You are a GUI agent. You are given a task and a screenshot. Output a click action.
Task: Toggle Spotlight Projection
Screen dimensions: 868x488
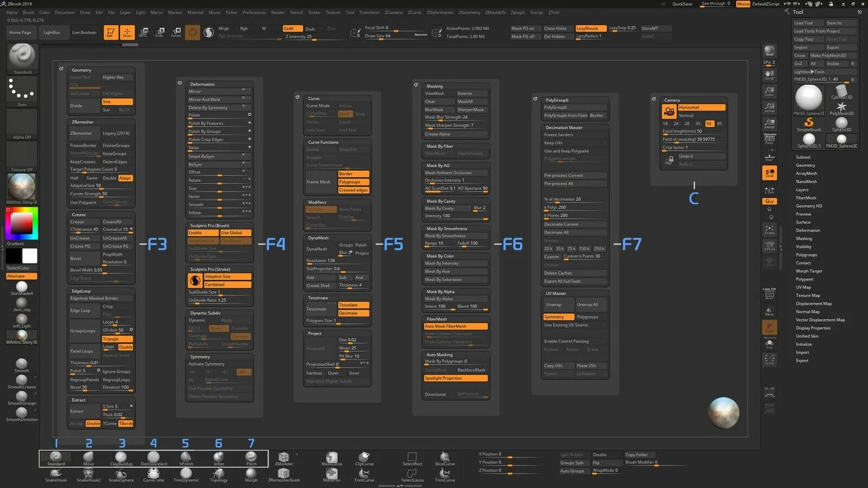[x=456, y=378]
